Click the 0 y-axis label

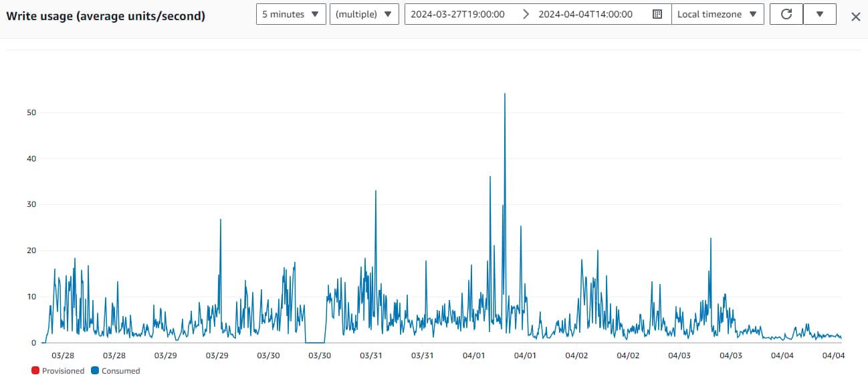[x=33, y=343]
